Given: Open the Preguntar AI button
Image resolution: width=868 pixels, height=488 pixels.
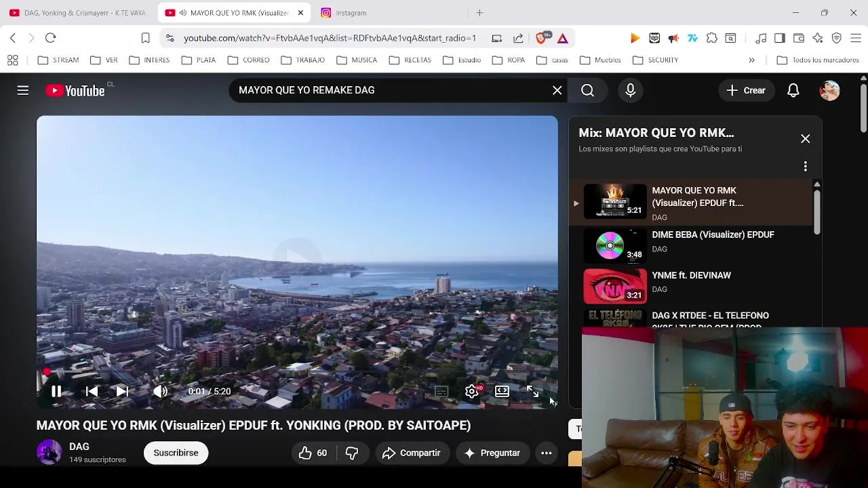Looking at the screenshot, I should click(492, 453).
